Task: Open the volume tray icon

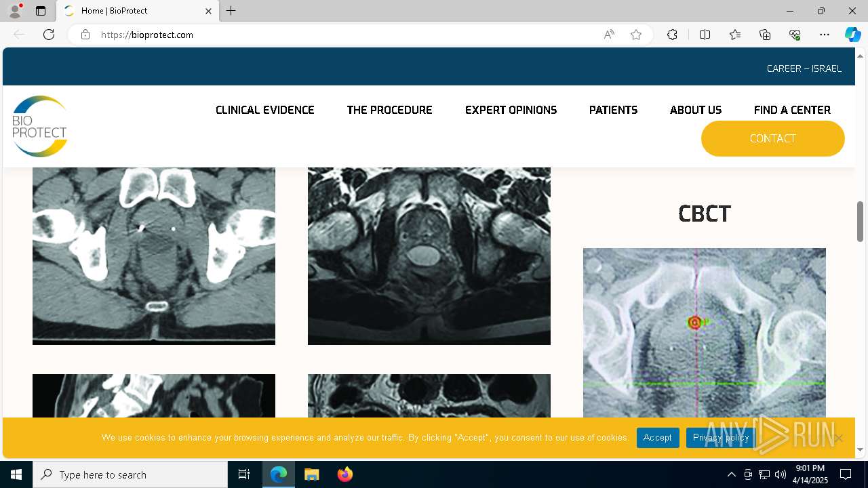Action: [x=781, y=474]
